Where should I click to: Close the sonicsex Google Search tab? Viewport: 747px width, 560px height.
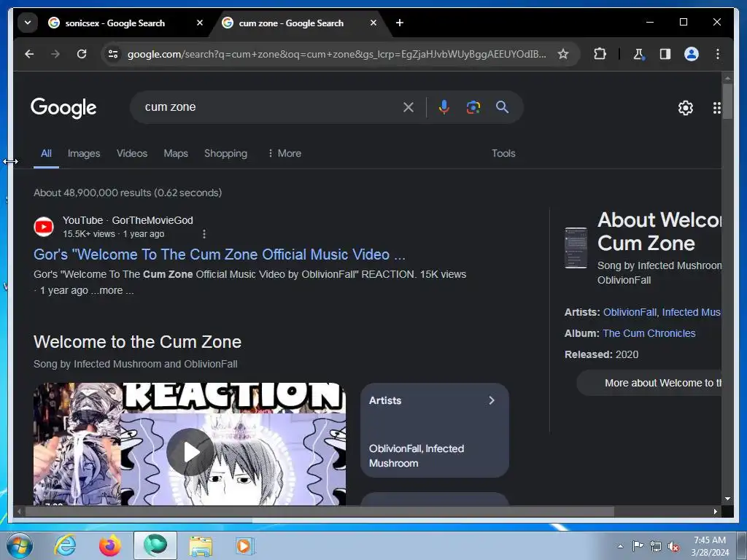click(200, 23)
